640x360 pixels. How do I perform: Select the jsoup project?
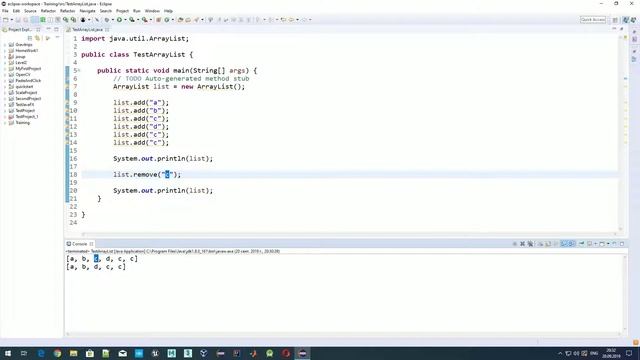tap(20, 57)
